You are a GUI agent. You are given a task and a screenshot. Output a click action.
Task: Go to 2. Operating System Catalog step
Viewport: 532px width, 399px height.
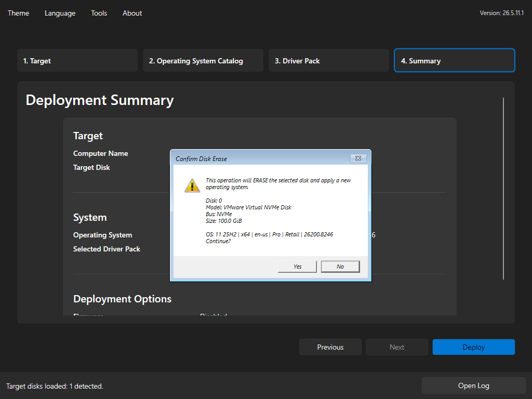point(203,60)
